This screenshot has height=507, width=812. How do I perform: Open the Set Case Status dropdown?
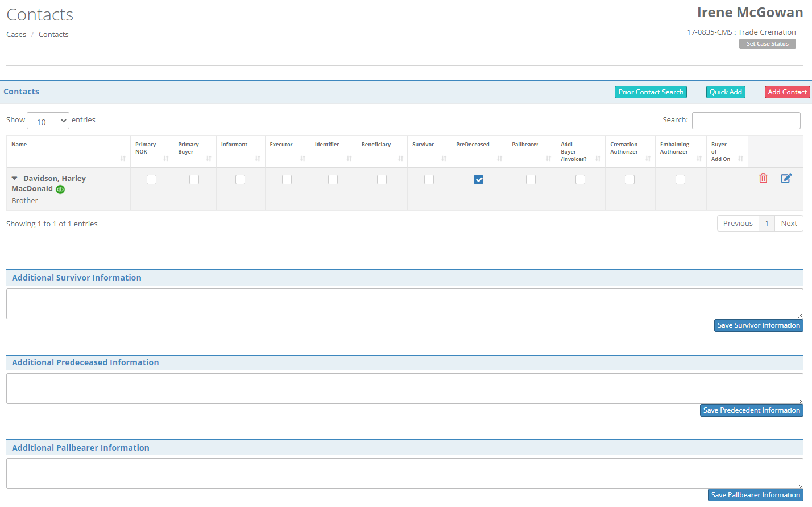point(767,44)
